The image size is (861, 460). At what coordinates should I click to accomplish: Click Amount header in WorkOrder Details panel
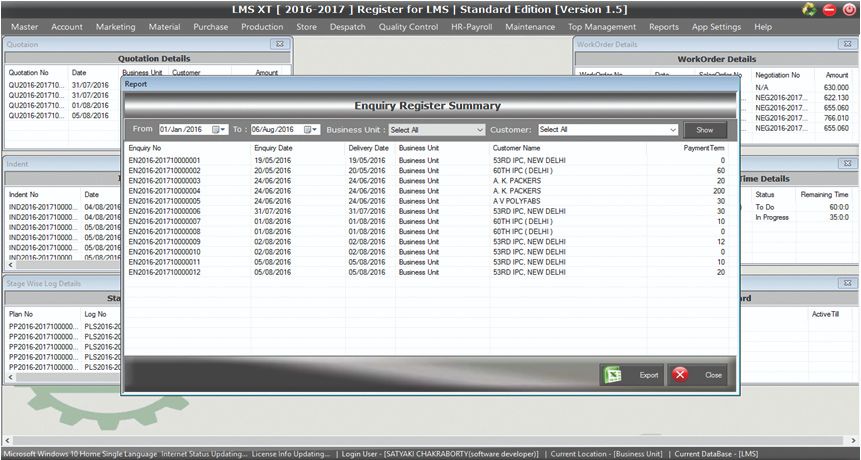[x=837, y=75]
